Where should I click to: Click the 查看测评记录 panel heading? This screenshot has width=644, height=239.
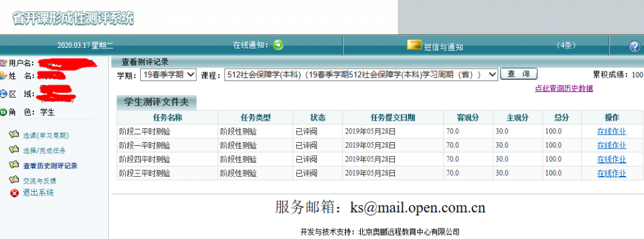pyautogui.click(x=145, y=62)
